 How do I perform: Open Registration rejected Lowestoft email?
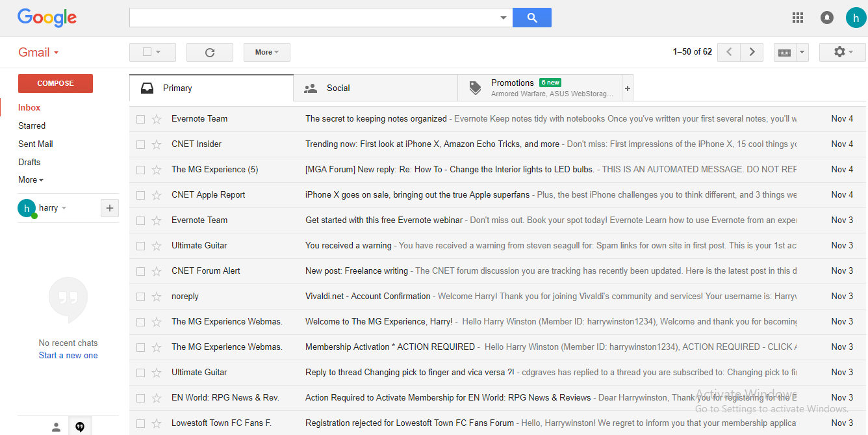497,423
